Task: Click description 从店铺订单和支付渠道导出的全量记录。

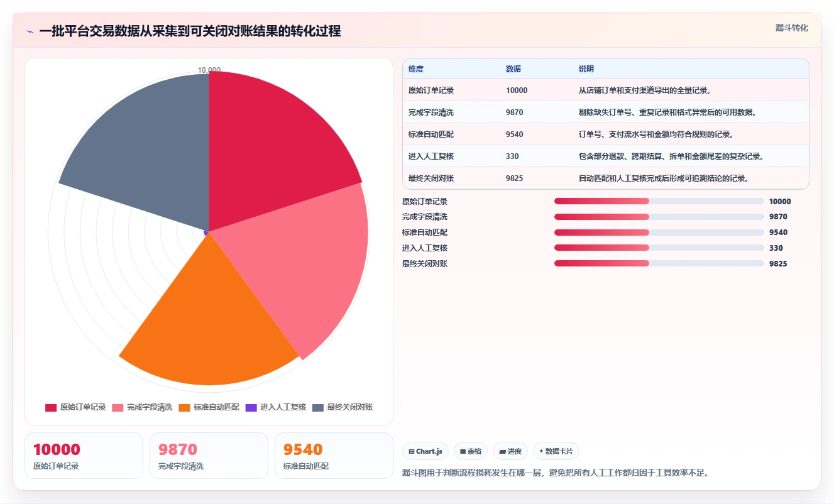Action: click(x=645, y=90)
